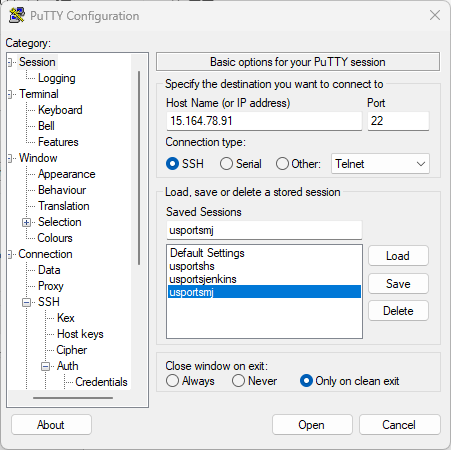Select SSH connection type radio button
Image resolution: width=451 pixels, height=450 pixels.
[x=172, y=164]
